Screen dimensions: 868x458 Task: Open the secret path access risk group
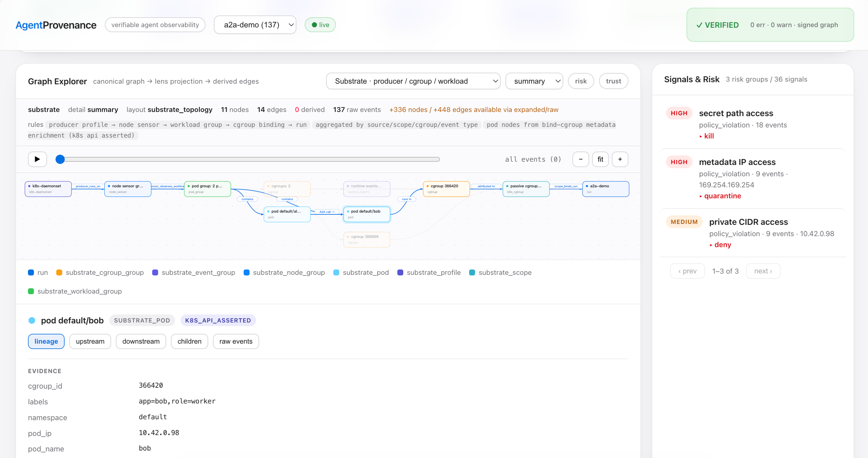tap(753, 124)
